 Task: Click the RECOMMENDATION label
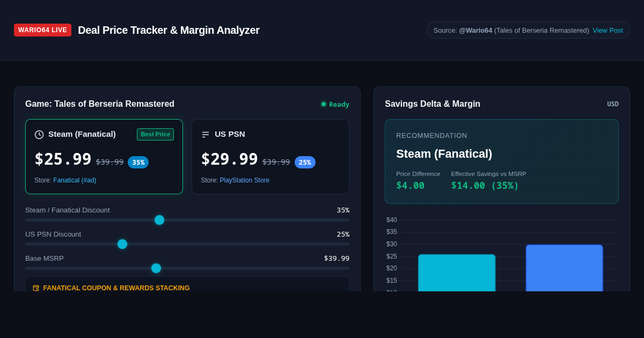(x=431, y=136)
